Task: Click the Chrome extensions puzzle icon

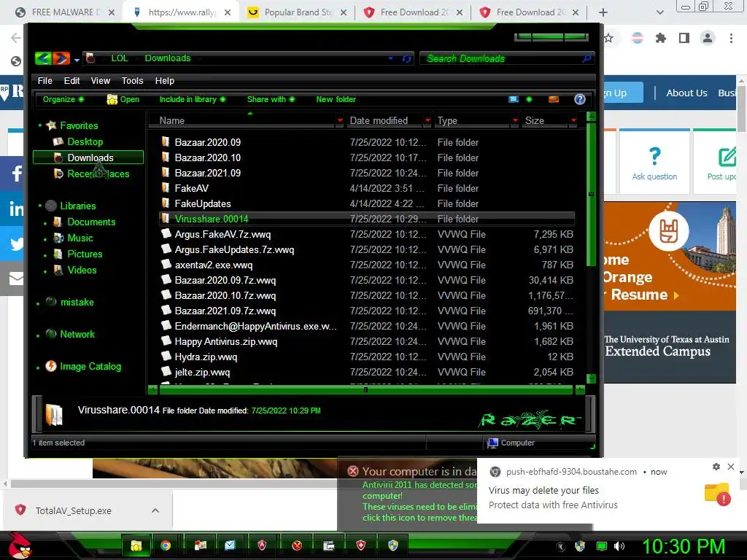Action: [661, 38]
